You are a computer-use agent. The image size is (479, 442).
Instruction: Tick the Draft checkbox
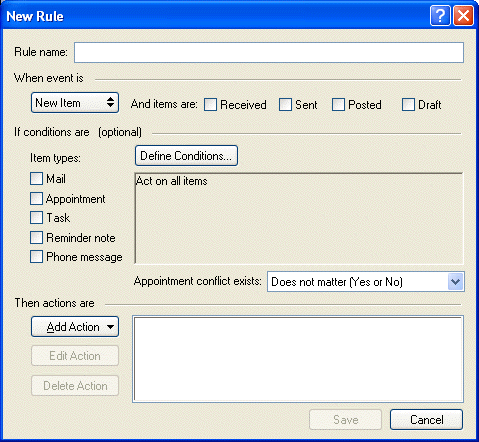408,105
